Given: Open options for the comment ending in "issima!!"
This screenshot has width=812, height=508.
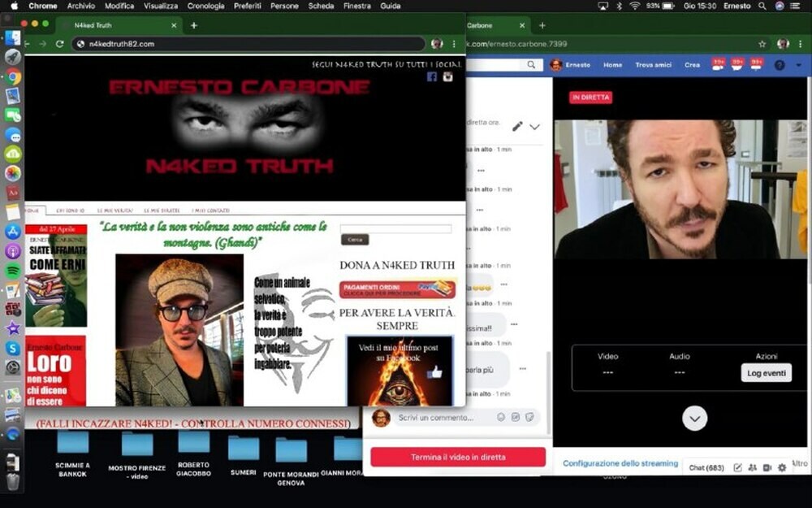Looking at the screenshot, I should coord(514,324).
